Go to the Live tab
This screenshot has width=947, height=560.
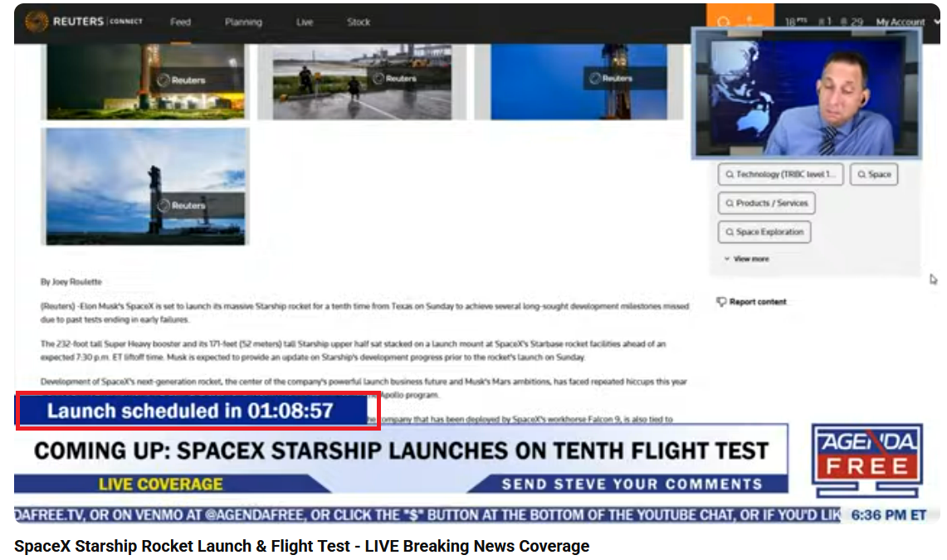(305, 22)
